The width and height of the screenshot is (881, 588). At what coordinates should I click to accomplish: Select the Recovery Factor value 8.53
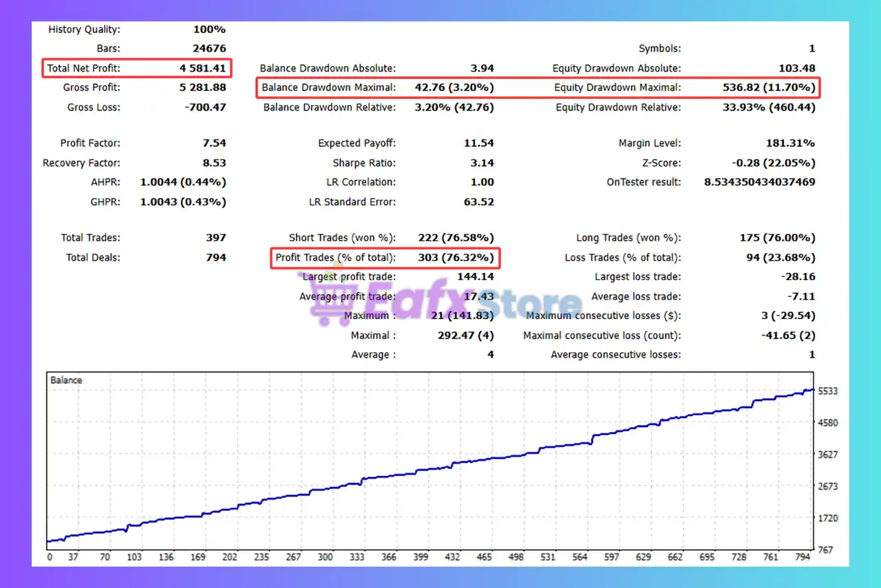[x=214, y=163]
